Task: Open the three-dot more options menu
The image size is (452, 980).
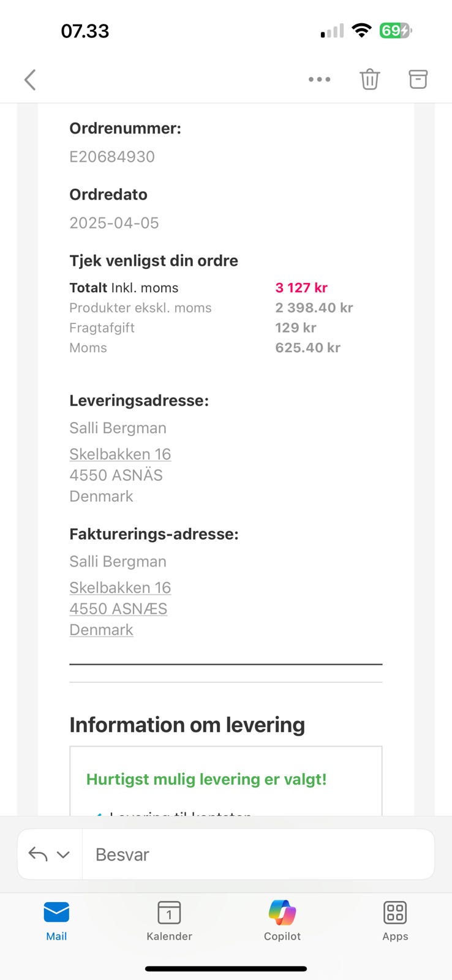Action: click(319, 80)
